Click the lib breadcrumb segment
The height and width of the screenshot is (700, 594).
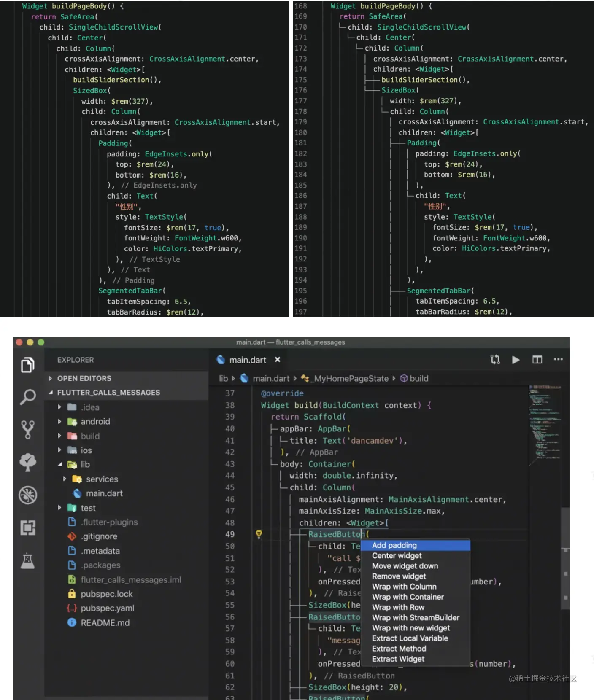pos(224,378)
